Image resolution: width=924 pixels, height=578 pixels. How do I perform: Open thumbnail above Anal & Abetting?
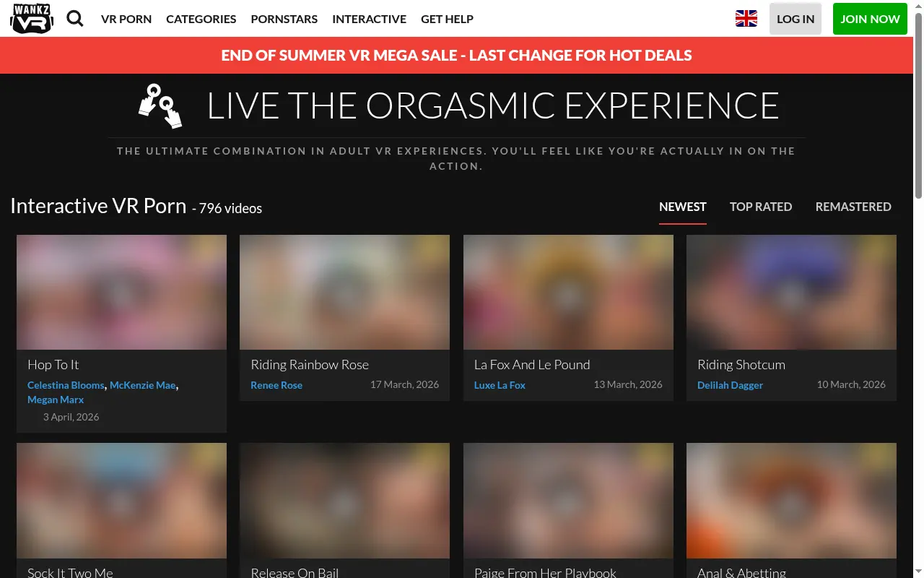click(x=791, y=501)
